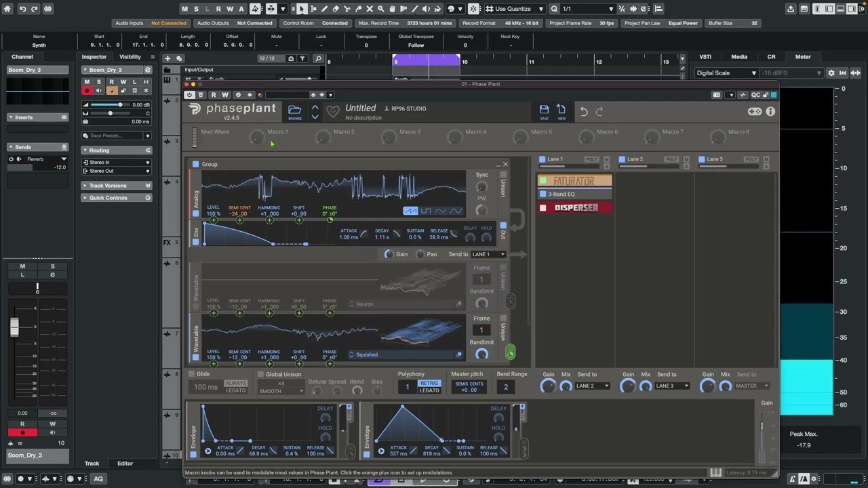This screenshot has height=488, width=868.
Task: Click the on-screen keyboard icon in status bar
Action: (x=715, y=472)
